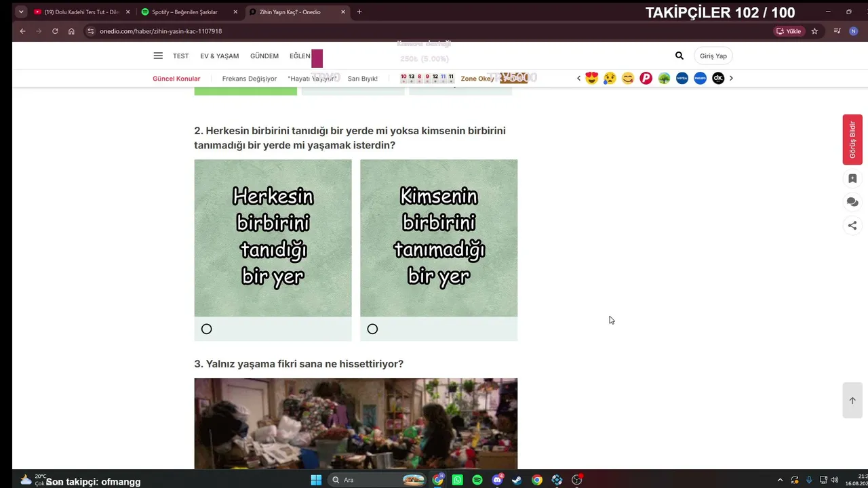This screenshot has width=868, height=488.
Task: Open the Onedio hamburger menu
Action: click(x=158, y=56)
